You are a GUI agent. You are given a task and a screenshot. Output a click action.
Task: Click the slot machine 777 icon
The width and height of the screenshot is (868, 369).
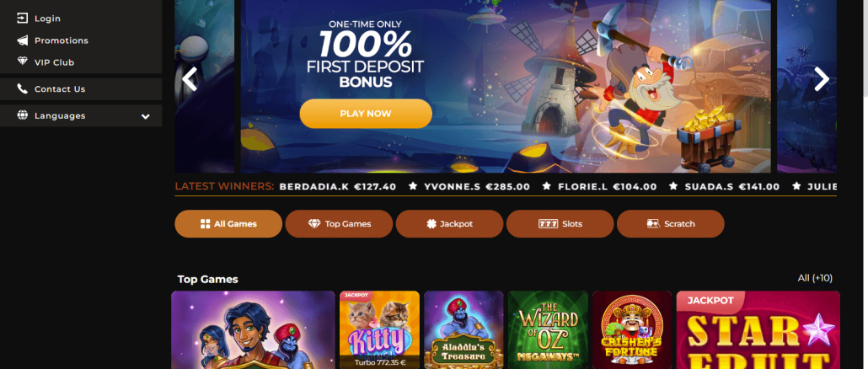(548, 224)
